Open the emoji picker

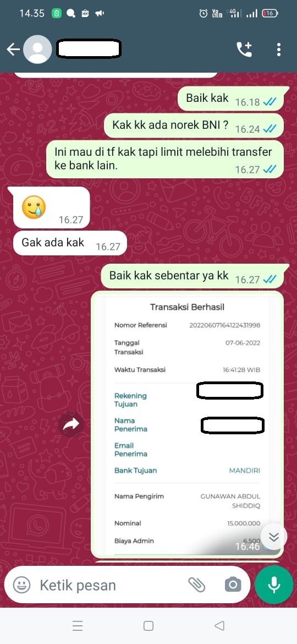(21, 585)
